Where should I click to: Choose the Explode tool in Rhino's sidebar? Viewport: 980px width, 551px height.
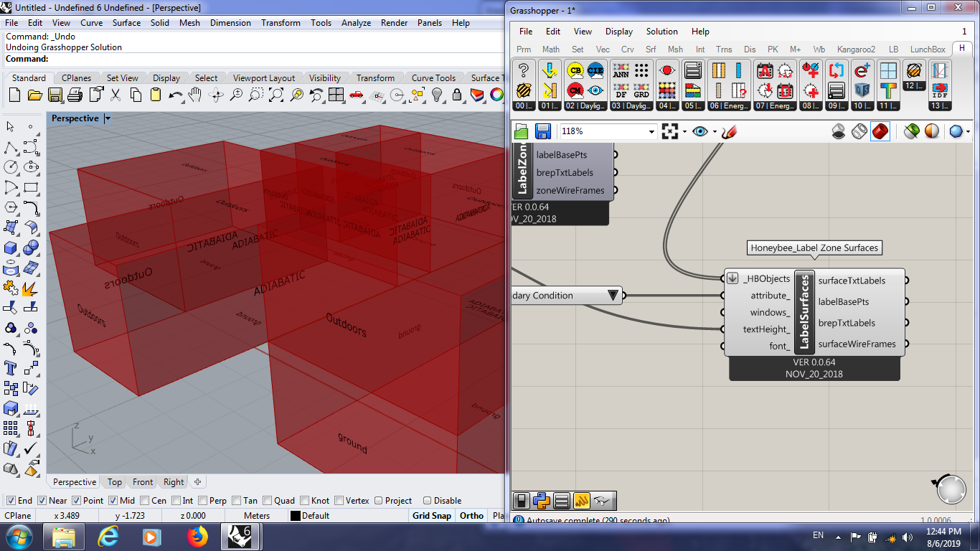pos(31,288)
